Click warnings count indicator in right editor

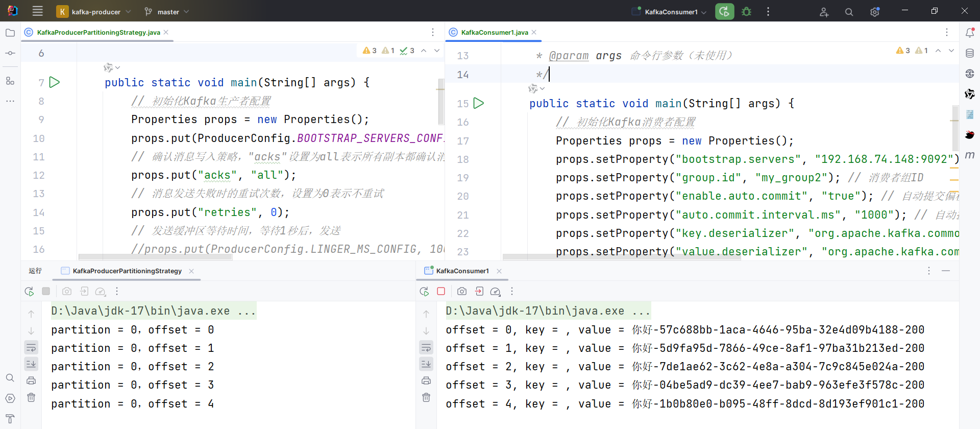(x=903, y=51)
